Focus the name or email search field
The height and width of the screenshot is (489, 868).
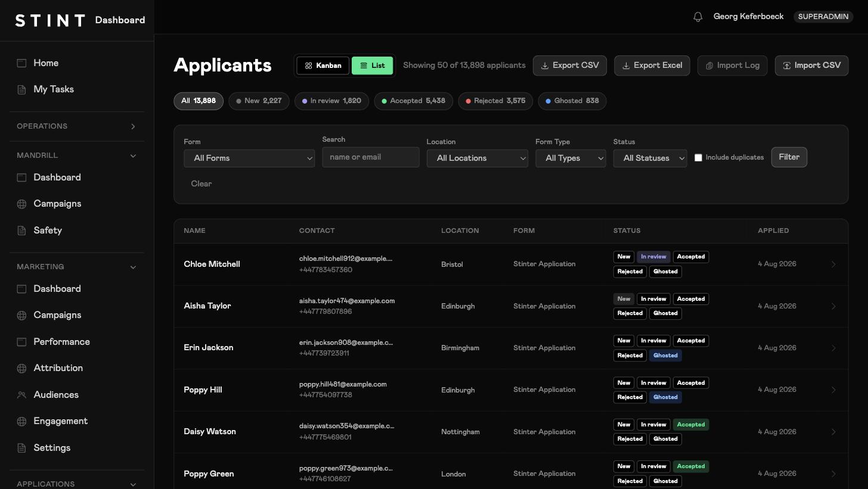[x=371, y=157]
